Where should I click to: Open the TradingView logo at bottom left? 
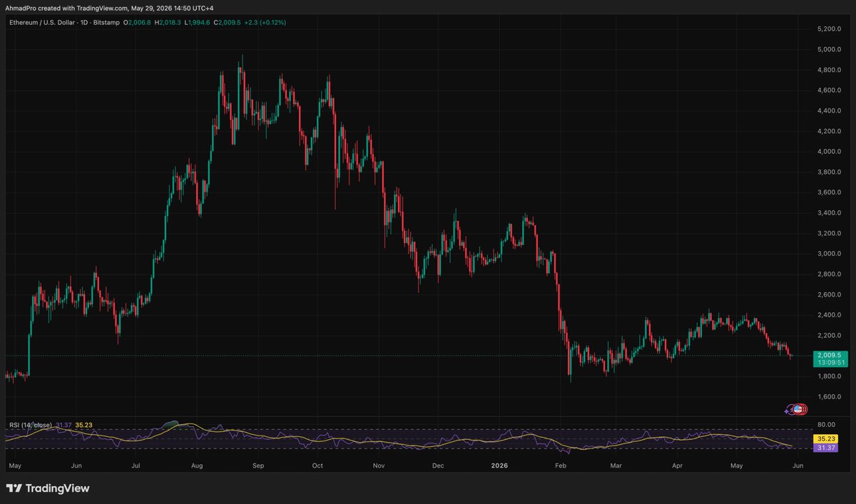click(x=48, y=488)
